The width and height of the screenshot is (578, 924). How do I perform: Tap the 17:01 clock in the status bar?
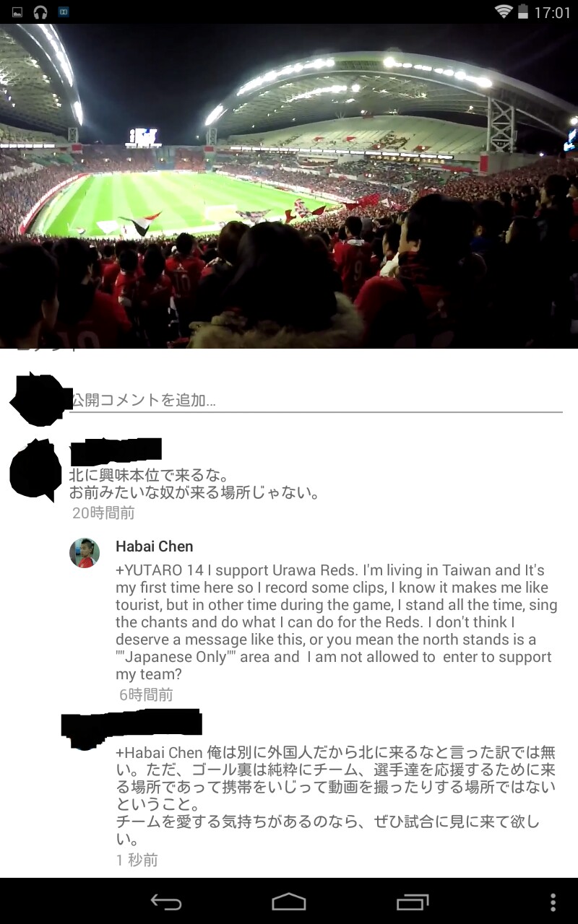coord(553,12)
